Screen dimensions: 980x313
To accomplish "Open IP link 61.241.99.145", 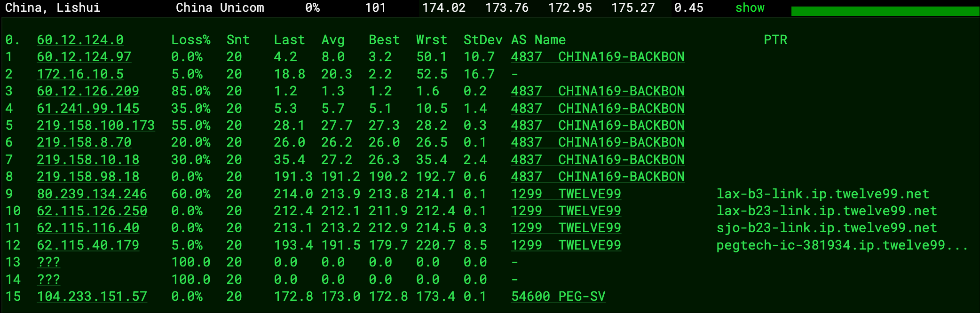I will (x=88, y=109).
